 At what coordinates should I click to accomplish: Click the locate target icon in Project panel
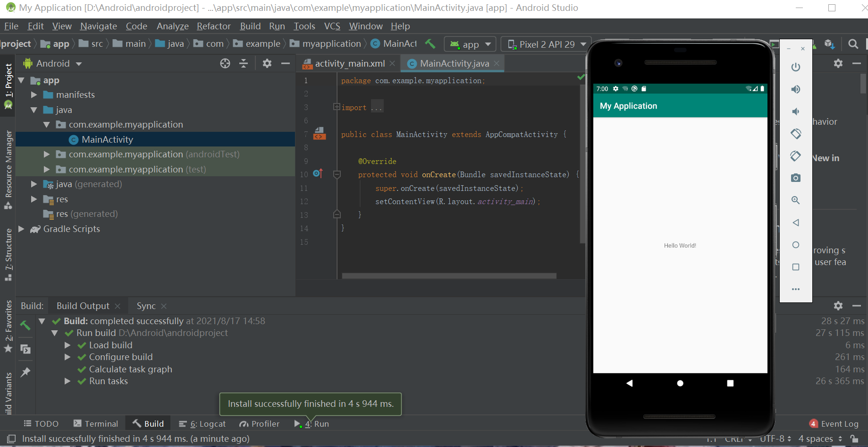click(225, 63)
